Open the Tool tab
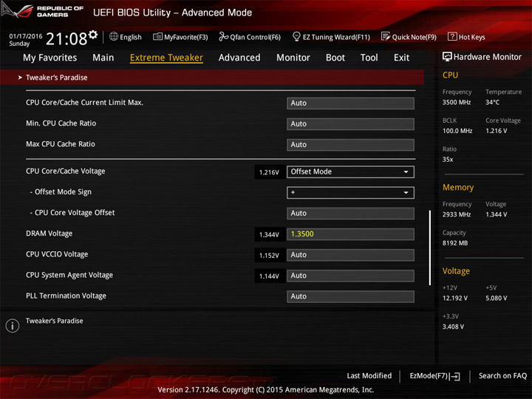Image resolution: width=532 pixels, height=399 pixels. pos(369,58)
